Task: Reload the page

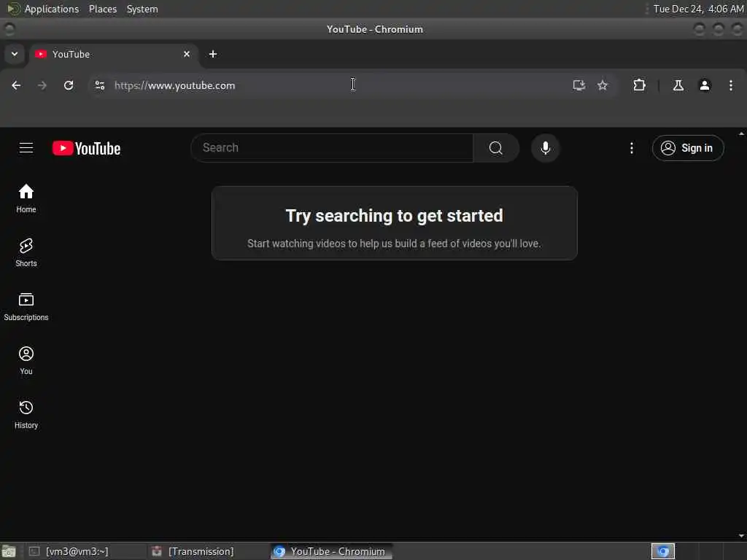Action: pos(69,85)
